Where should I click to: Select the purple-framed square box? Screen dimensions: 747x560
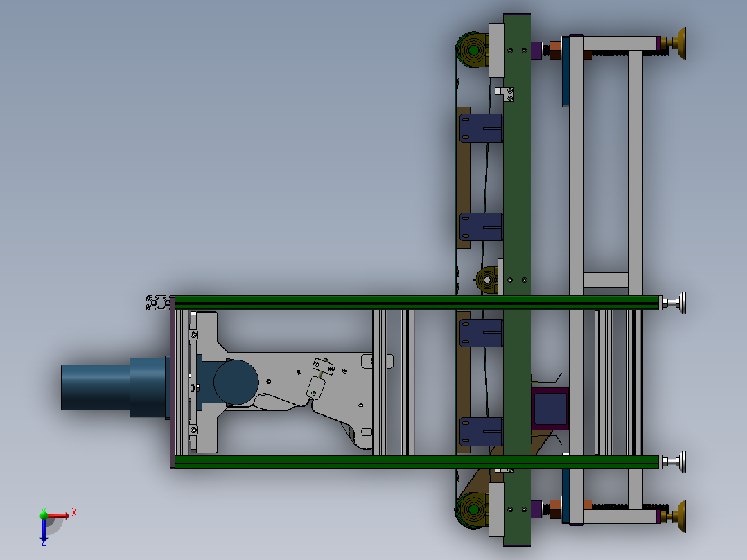(550, 409)
